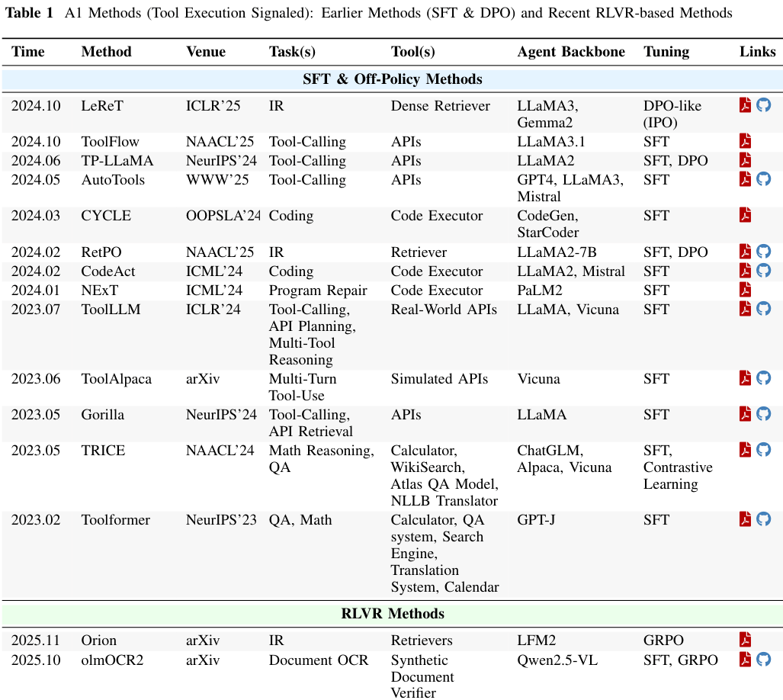Click the CYCLE row PDF icon

pyautogui.click(x=746, y=215)
